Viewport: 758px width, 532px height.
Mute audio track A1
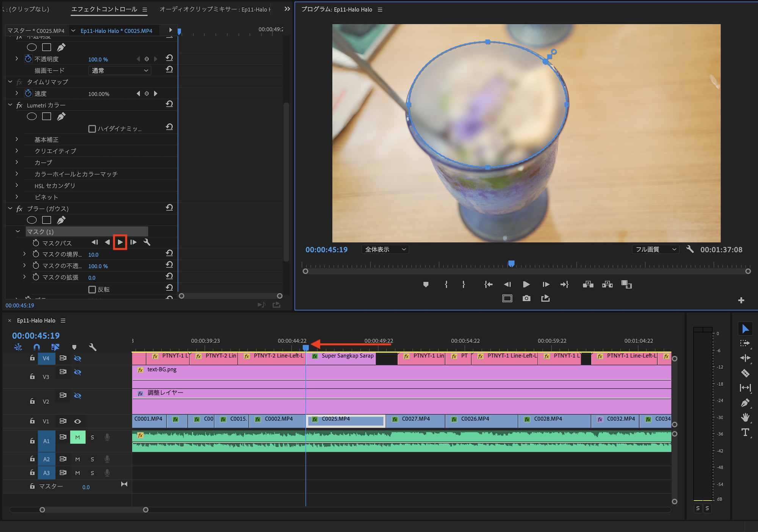click(78, 437)
